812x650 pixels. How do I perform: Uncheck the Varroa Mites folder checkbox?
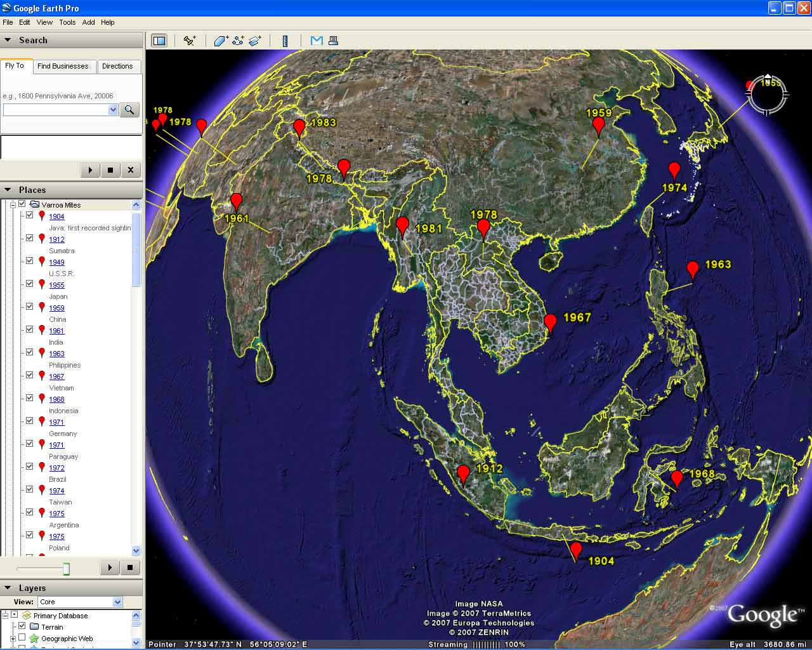(x=22, y=204)
